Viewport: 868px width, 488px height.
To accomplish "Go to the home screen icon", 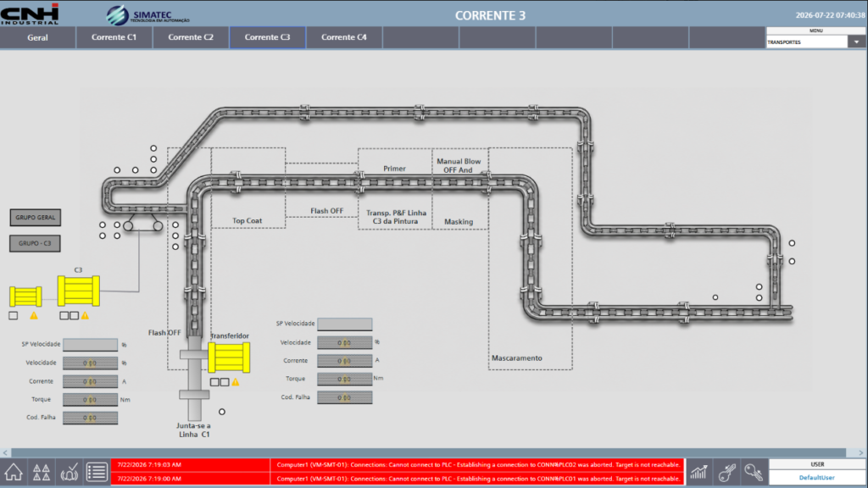I will [x=14, y=473].
